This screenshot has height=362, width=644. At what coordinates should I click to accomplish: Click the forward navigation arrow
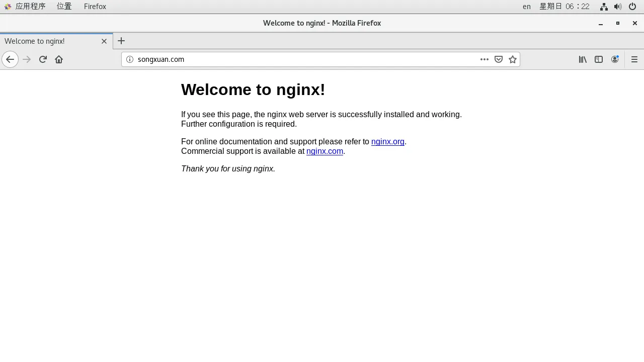[x=27, y=59]
